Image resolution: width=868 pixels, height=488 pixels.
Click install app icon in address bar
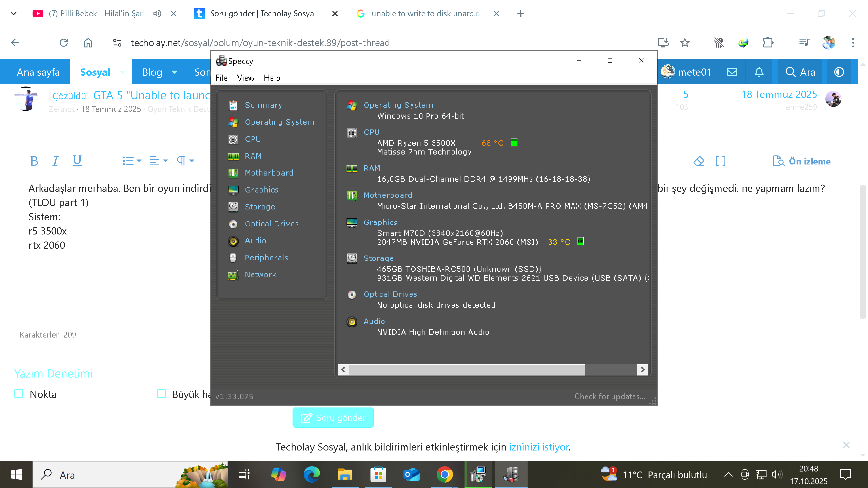click(x=663, y=43)
